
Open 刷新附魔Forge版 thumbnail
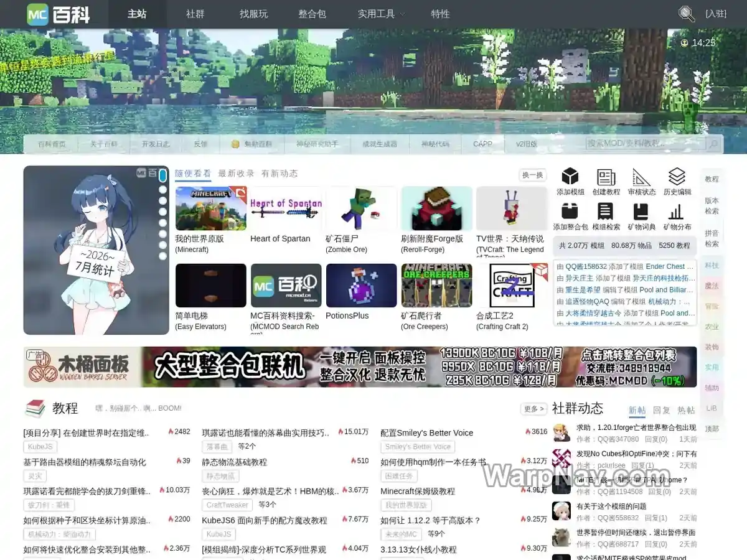[x=437, y=208]
